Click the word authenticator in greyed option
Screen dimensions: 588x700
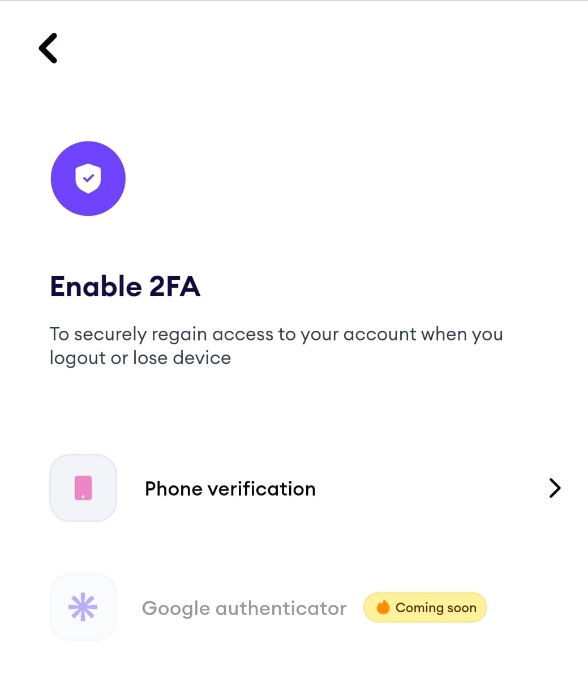click(x=281, y=608)
